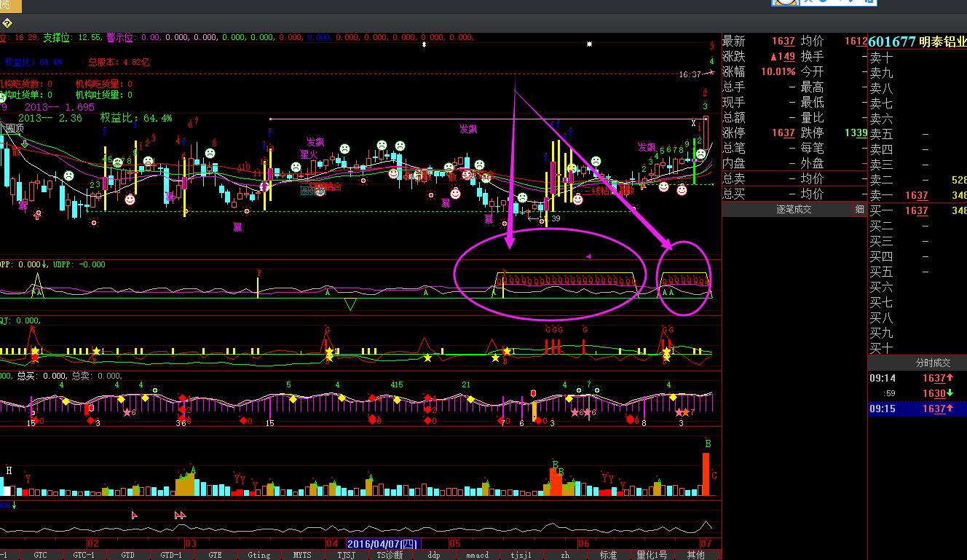Click the tall red volume bar
Screen dimensions: 967x560
point(706,474)
